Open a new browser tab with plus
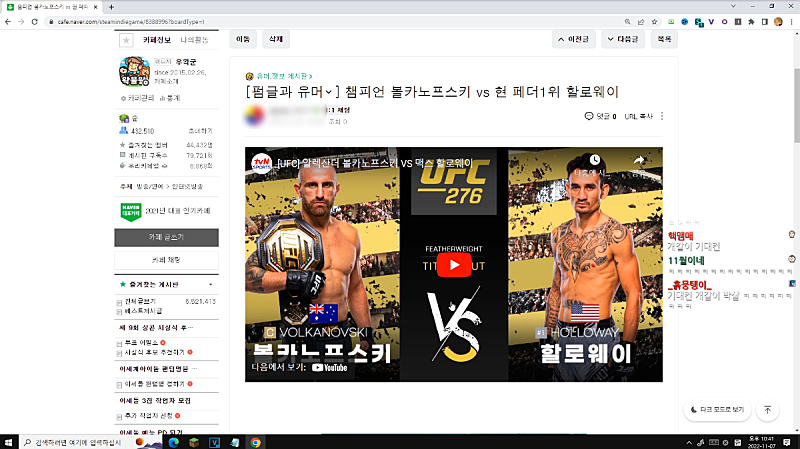Screen dimensions: 800x449 tap(111, 7)
